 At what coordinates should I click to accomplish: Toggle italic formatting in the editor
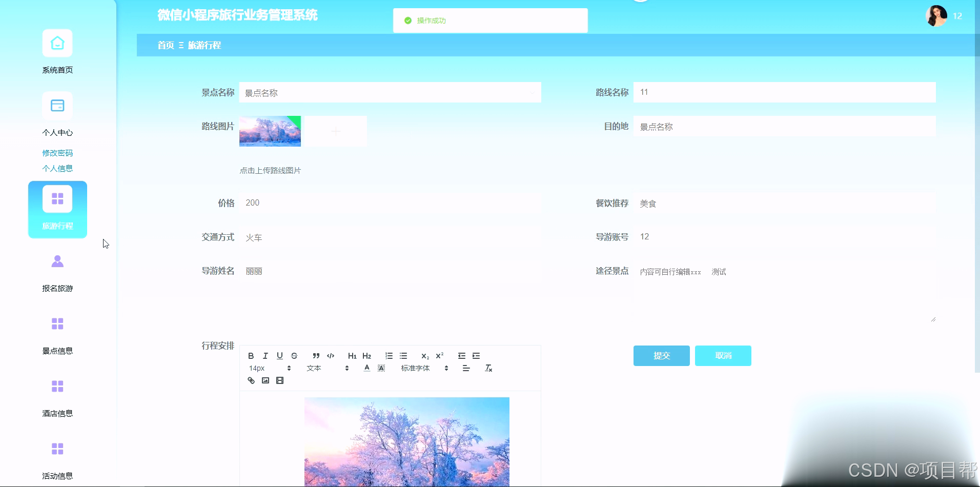pyautogui.click(x=265, y=355)
